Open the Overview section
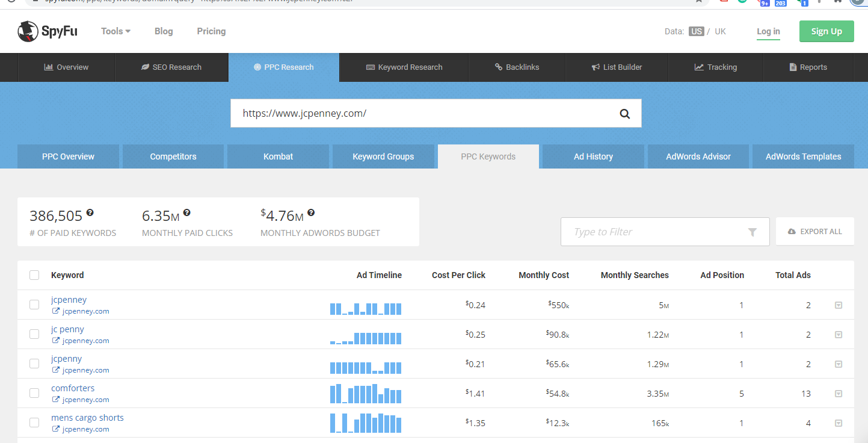 click(x=66, y=67)
